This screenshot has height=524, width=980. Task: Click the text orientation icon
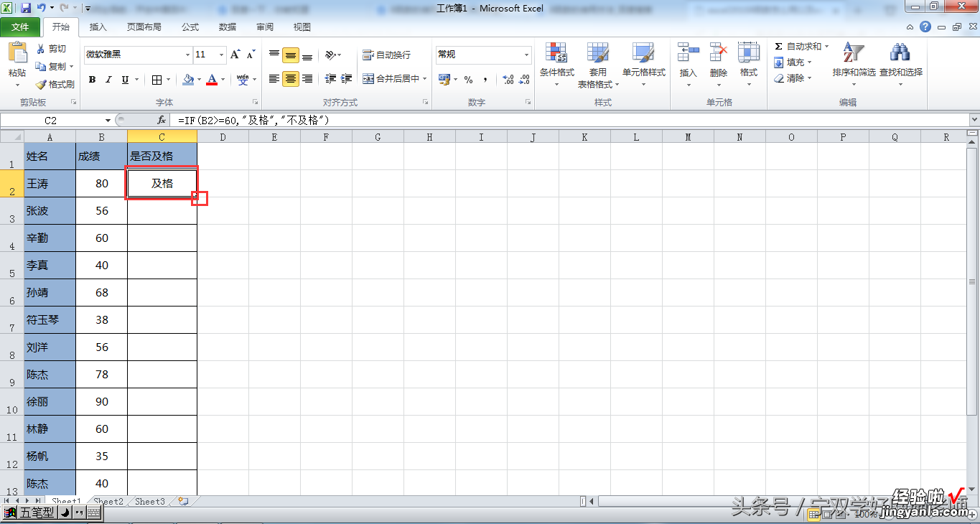click(x=330, y=55)
